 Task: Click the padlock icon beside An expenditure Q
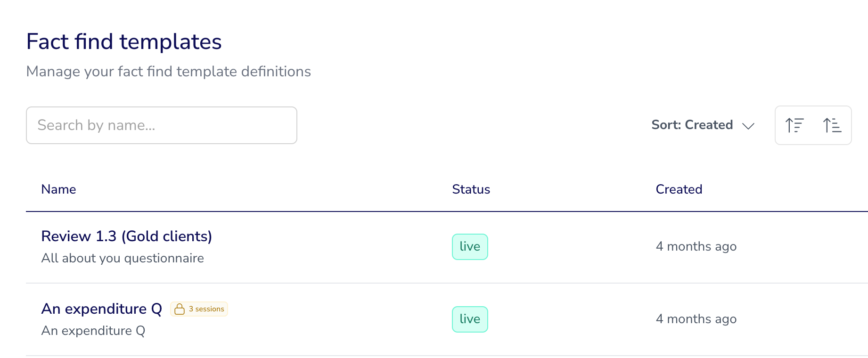point(179,309)
